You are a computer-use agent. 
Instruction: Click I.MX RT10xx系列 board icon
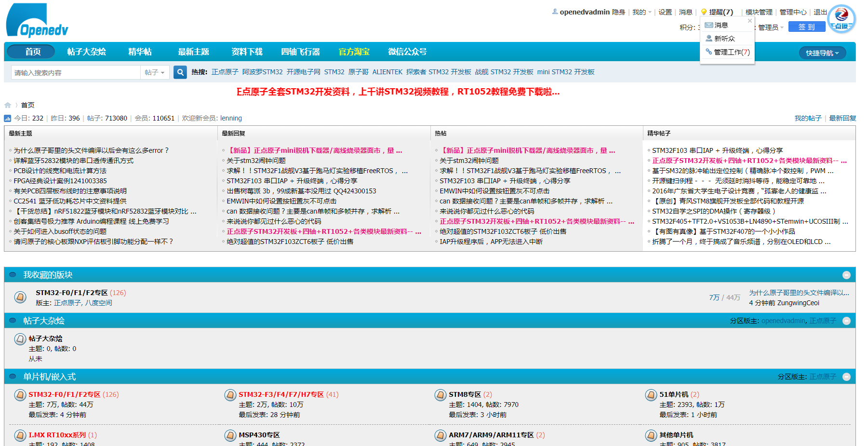coord(20,436)
